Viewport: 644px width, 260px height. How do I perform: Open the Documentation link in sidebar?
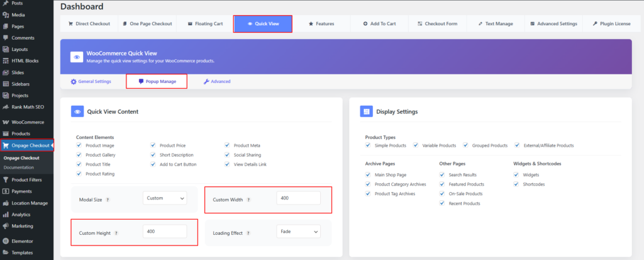18,167
